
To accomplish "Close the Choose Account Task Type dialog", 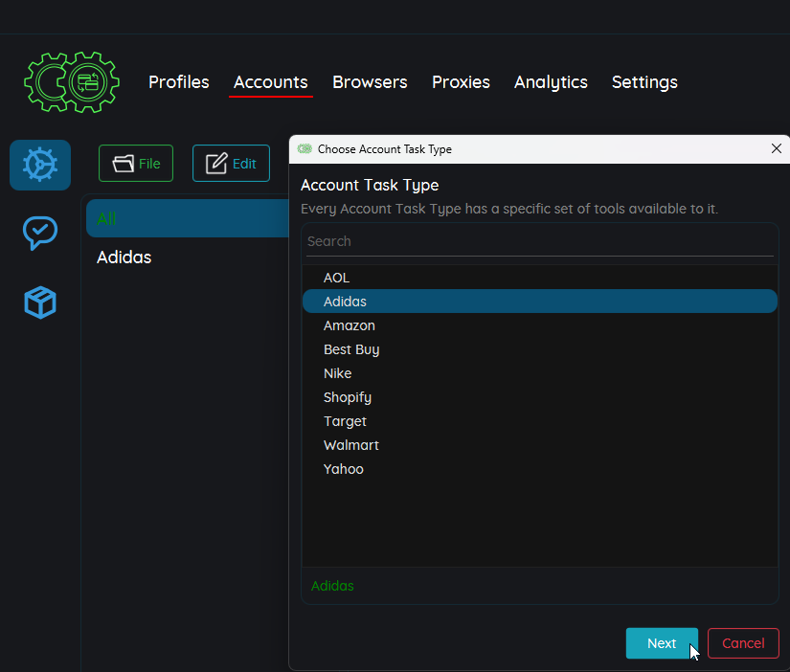I will (777, 148).
